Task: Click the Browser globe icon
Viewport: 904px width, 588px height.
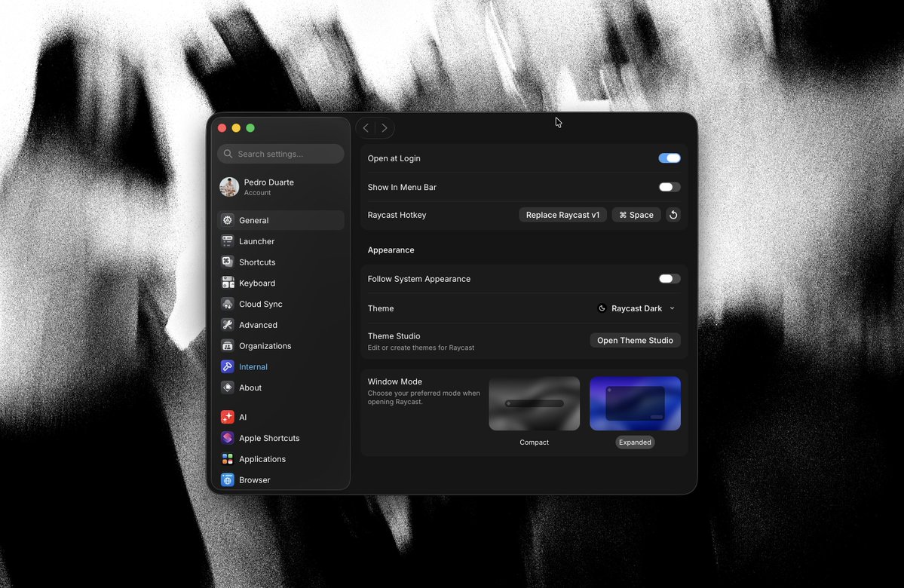Action: 228,479
